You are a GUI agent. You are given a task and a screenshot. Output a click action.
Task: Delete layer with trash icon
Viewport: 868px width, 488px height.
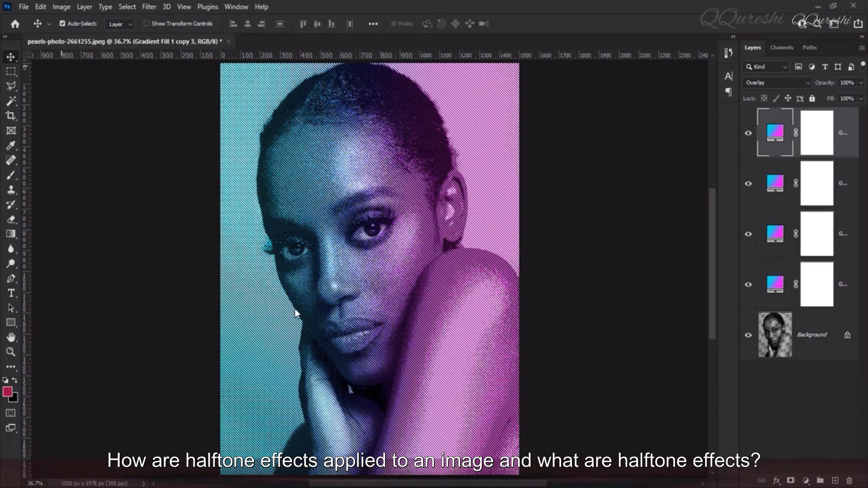[x=849, y=480]
